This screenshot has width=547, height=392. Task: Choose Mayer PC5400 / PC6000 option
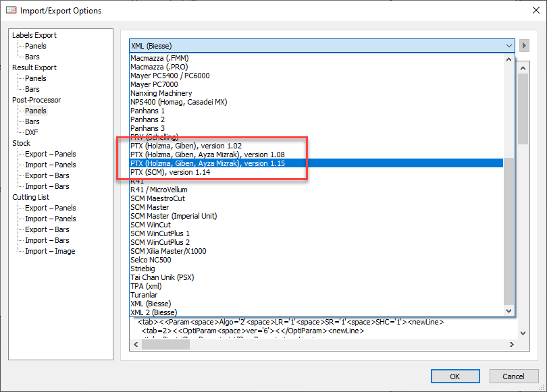click(x=317, y=76)
